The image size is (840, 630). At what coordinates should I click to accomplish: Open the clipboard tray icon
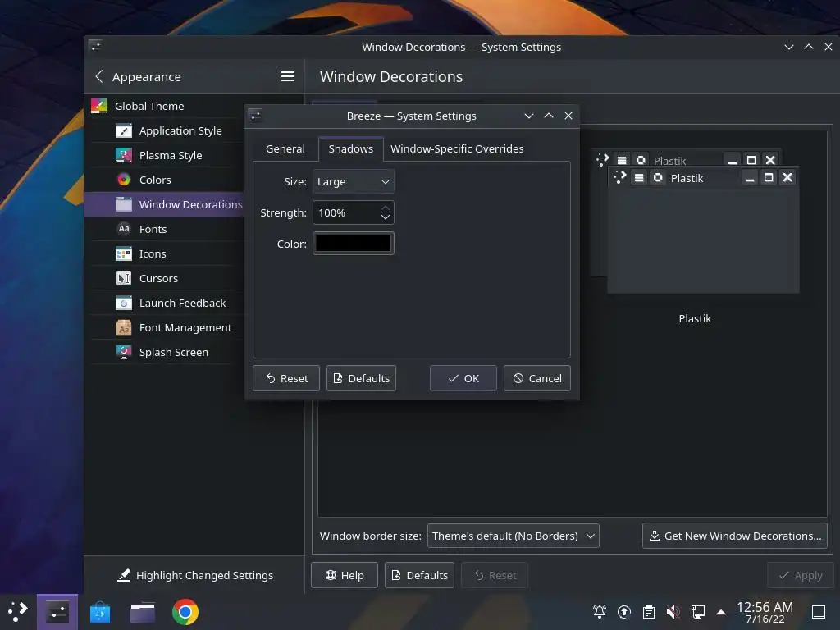(649, 611)
